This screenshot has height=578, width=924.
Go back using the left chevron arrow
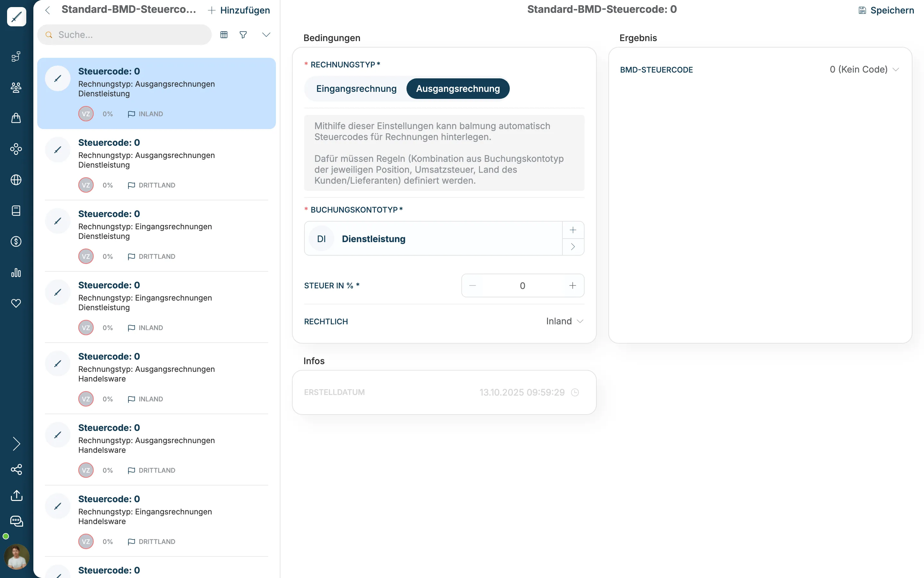tap(48, 10)
